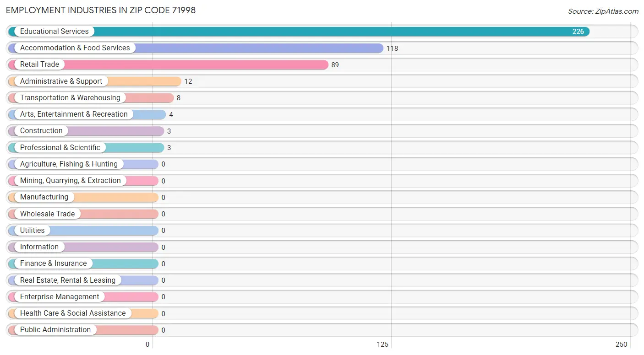
Task: Select the Administrative & Support label
Action: (x=61, y=81)
